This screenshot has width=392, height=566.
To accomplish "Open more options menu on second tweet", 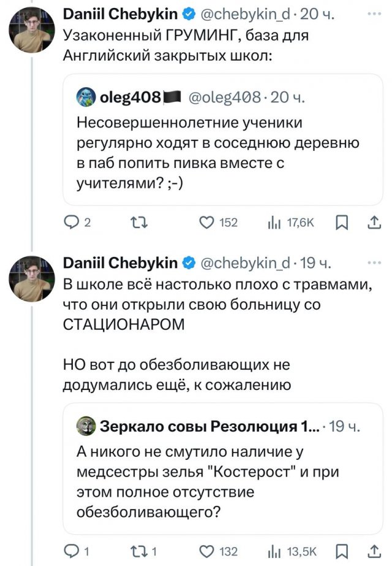I will pos(371,264).
